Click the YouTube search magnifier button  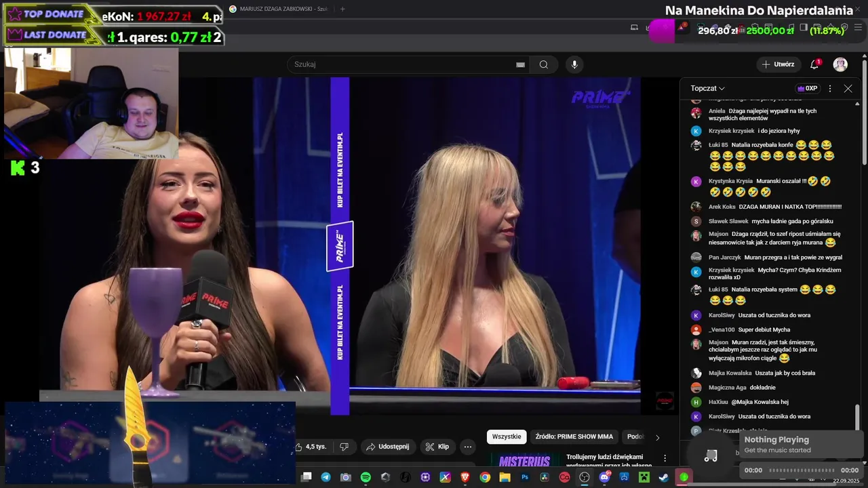click(544, 64)
